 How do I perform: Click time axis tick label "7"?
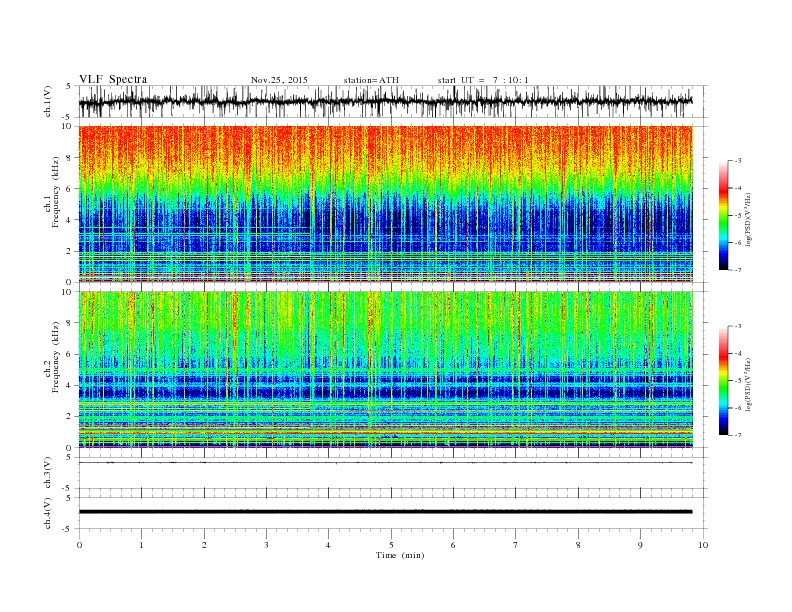[516, 545]
